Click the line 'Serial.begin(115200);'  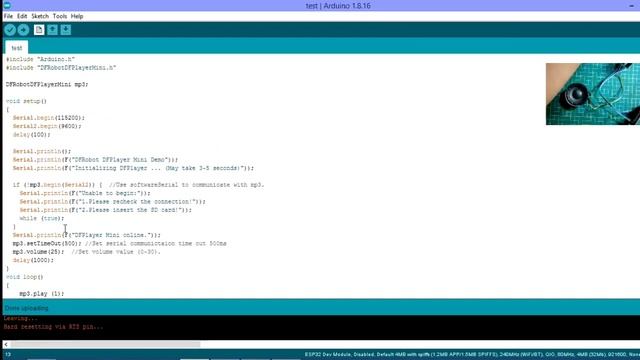click(x=49, y=118)
